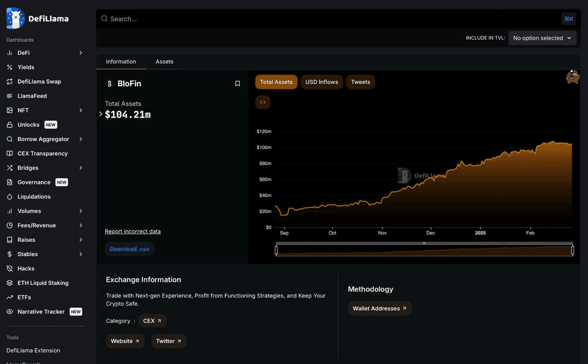The width and height of the screenshot is (588, 364).
Task: Click the Volumes bar icon
Action: [x=10, y=211]
